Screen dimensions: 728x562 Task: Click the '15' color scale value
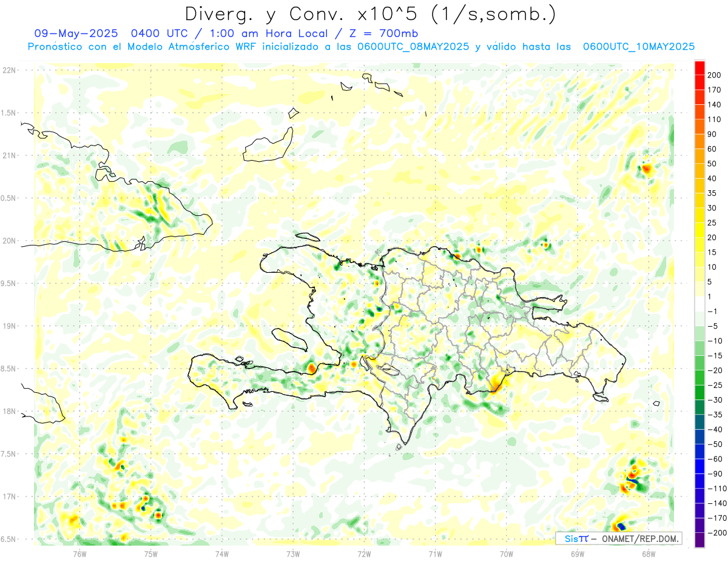(x=712, y=252)
